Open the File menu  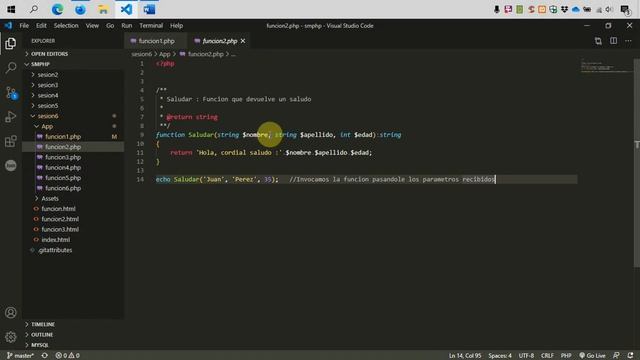click(x=24, y=25)
